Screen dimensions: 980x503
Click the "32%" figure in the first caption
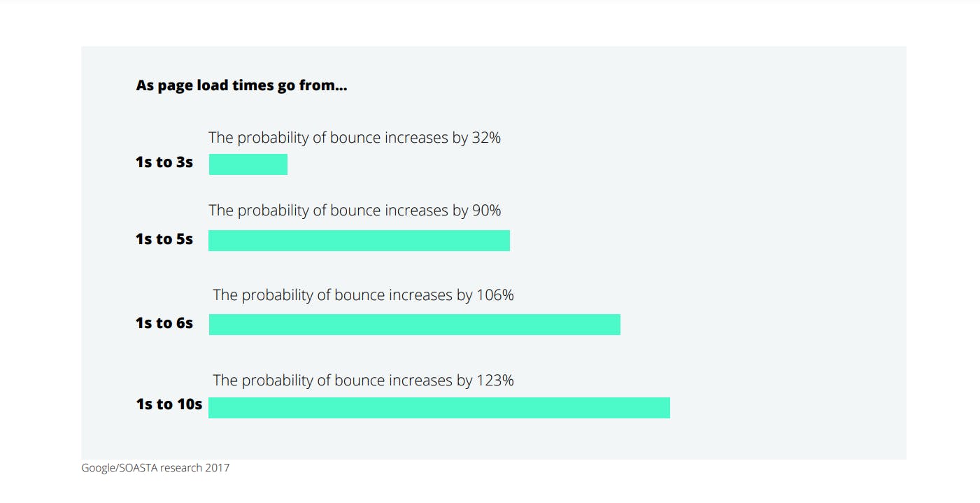[486, 138]
